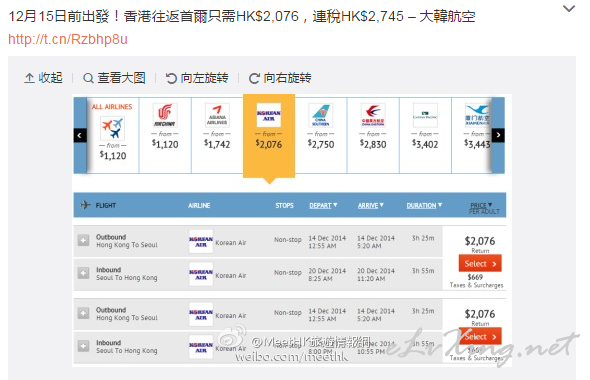The image size is (590, 380).
Task: Click 20 Dec 2014 11:20 AM arrival
Action: click(x=376, y=275)
